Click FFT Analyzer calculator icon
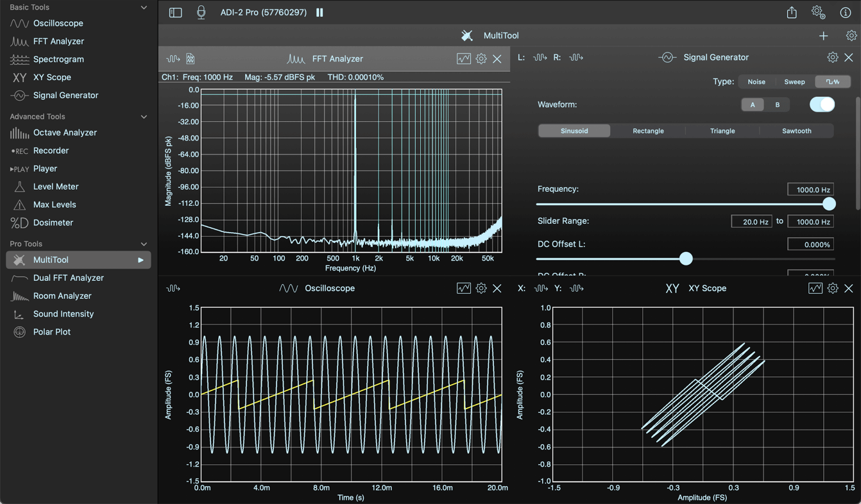Viewport: 861px width, 504px height. click(191, 58)
